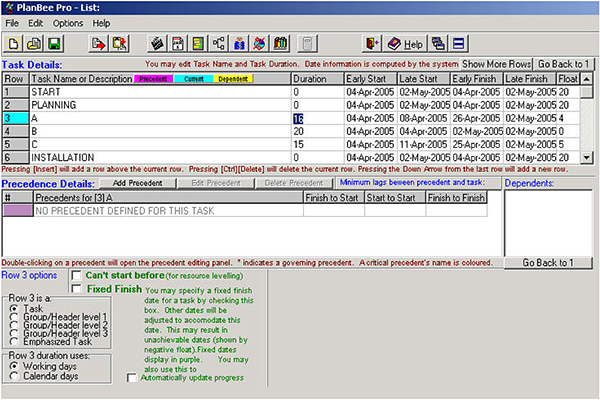This screenshot has width=600, height=400.
Task: Click the purple precedent row marker
Action: pyautogui.click(x=18, y=211)
